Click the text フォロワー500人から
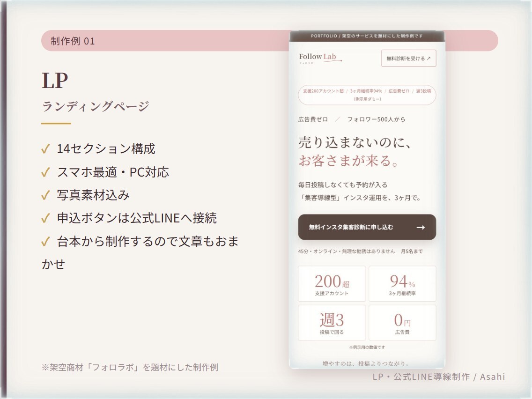 376,119
